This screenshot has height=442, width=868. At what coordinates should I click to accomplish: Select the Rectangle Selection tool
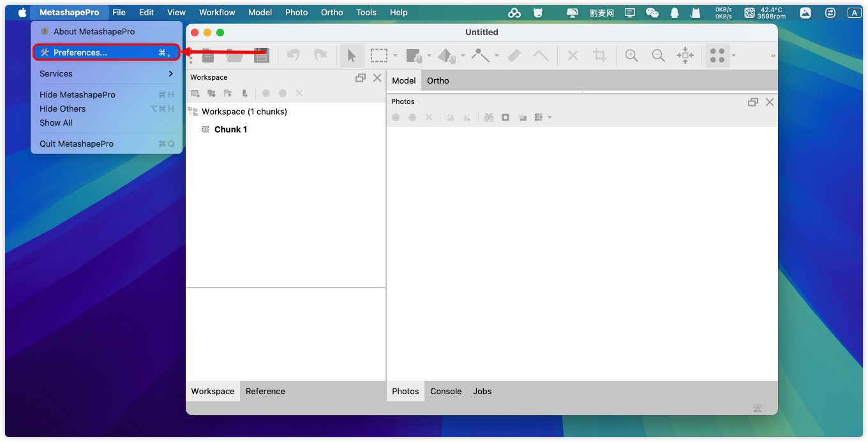tap(379, 55)
